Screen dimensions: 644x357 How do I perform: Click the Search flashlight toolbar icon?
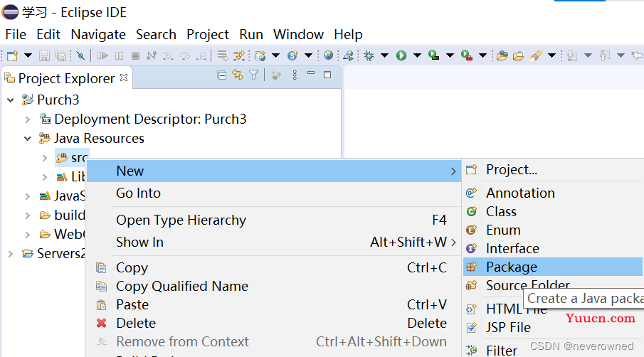tap(536, 55)
